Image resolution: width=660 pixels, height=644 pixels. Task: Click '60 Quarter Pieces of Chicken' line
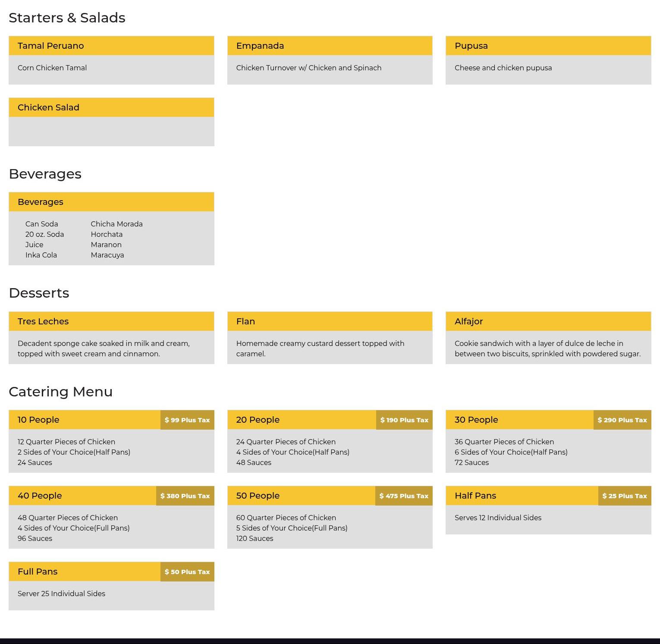tap(286, 518)
